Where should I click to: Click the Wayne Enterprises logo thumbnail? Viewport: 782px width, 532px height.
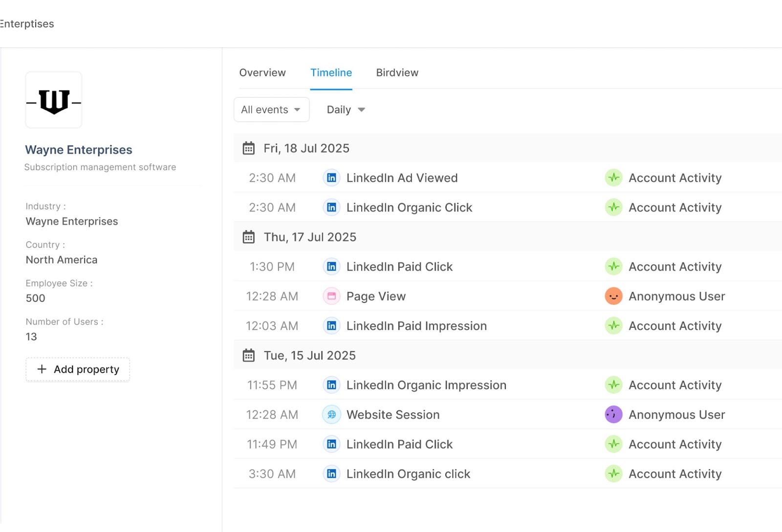pos(54,100)
